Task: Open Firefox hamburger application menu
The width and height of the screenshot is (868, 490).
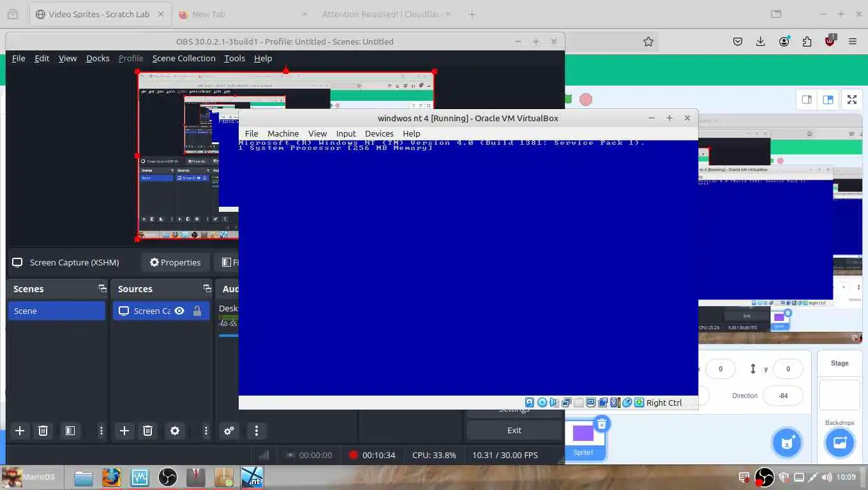Action: coord(853,41)
